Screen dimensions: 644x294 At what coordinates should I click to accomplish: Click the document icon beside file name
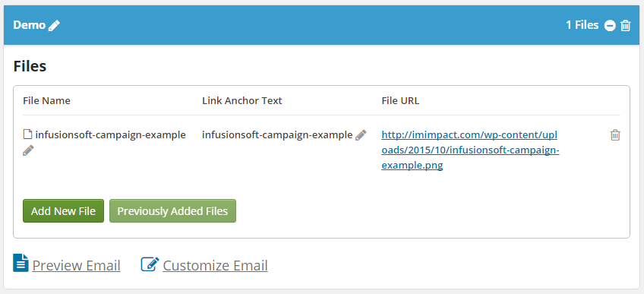pos(27,134)
